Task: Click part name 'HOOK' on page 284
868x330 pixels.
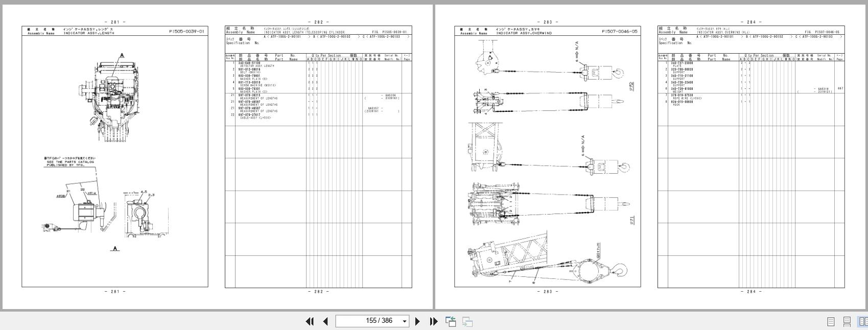Action: point(676,105)
